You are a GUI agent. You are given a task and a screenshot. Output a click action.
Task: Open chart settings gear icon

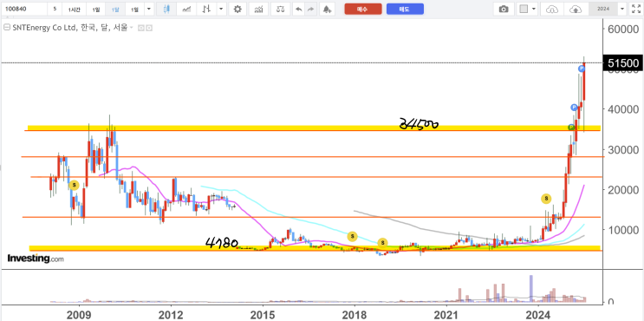coord(237,9)
